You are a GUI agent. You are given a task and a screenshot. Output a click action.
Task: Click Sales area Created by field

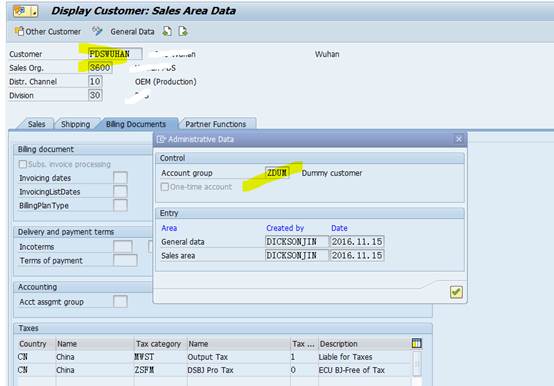click(x=297, y=255)
